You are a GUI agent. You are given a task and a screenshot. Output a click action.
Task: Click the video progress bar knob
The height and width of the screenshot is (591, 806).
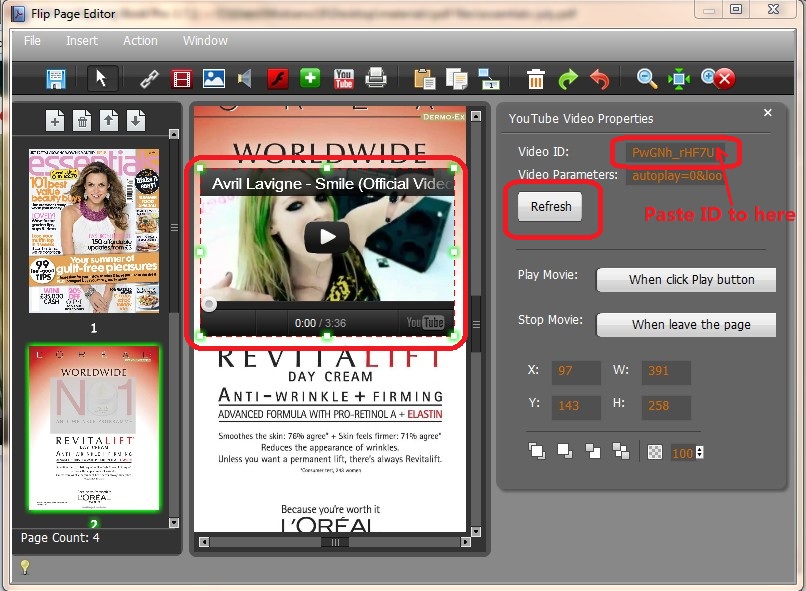[209, 305]
